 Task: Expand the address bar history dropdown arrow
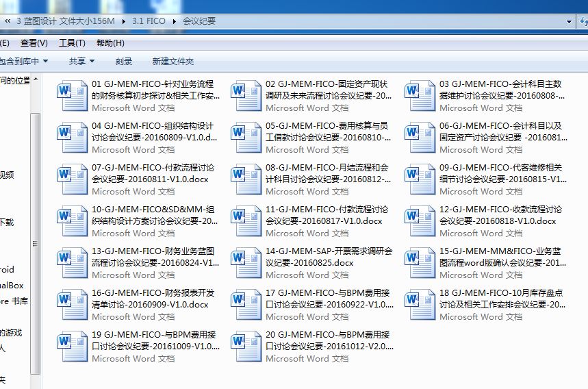pos(569,22)
